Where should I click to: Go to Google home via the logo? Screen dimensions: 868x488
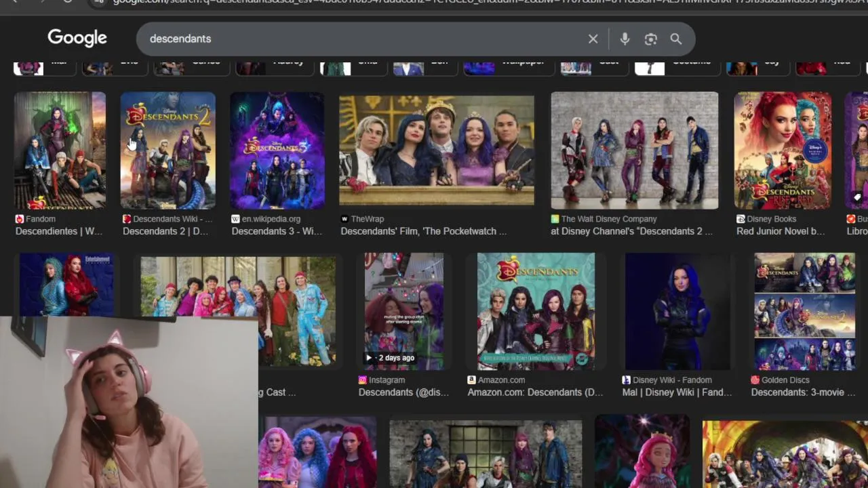point(77,38)
